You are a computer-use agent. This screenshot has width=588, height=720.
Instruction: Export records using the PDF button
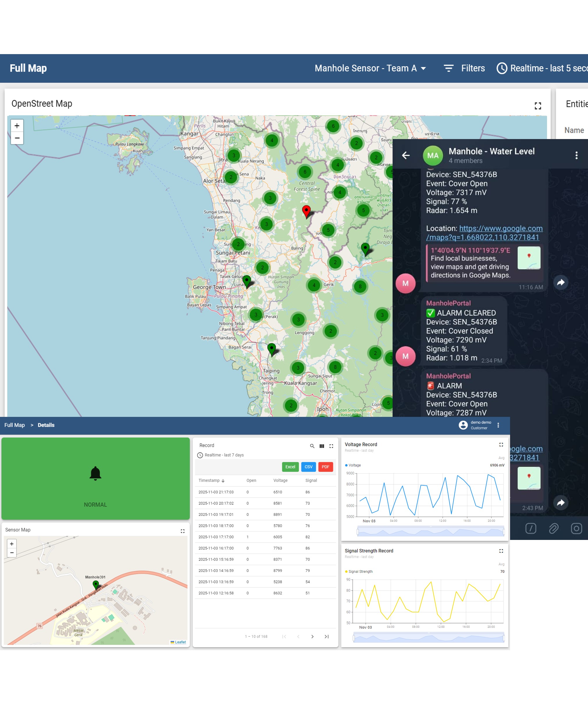coord(325,467)
